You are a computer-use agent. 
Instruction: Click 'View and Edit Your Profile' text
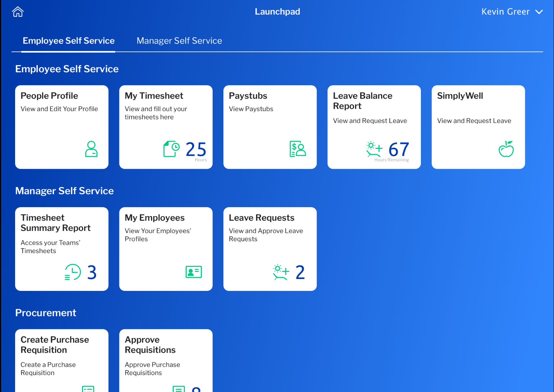click(x=59, y=109)
